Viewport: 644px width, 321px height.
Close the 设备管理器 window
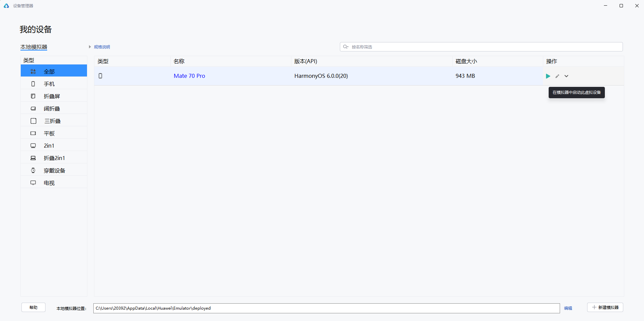pos(637,6)
